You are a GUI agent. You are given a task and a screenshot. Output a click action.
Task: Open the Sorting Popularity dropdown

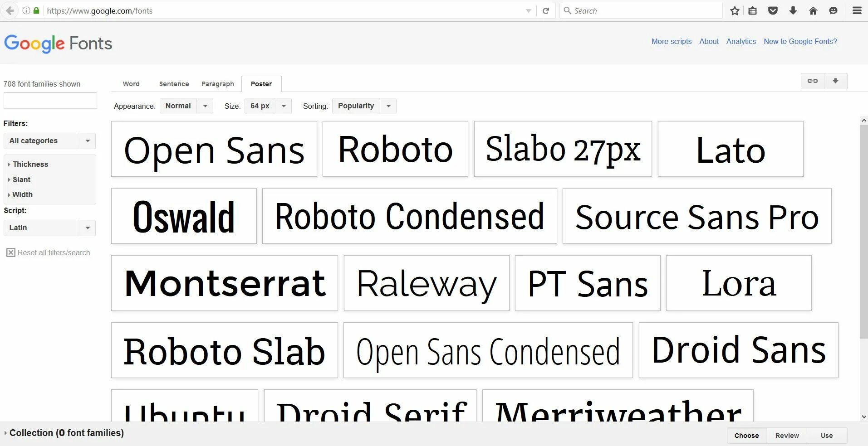point(364,106)
